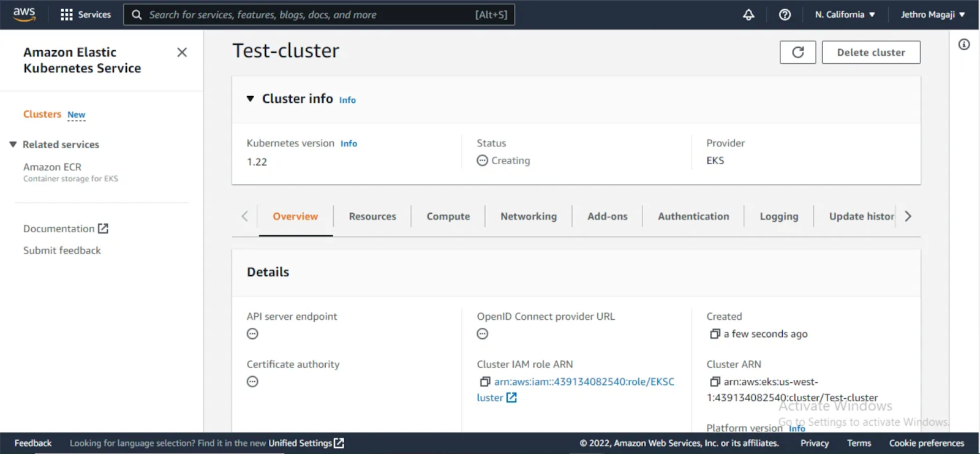Switch to the Networking tab

click(x=529, y=216)
